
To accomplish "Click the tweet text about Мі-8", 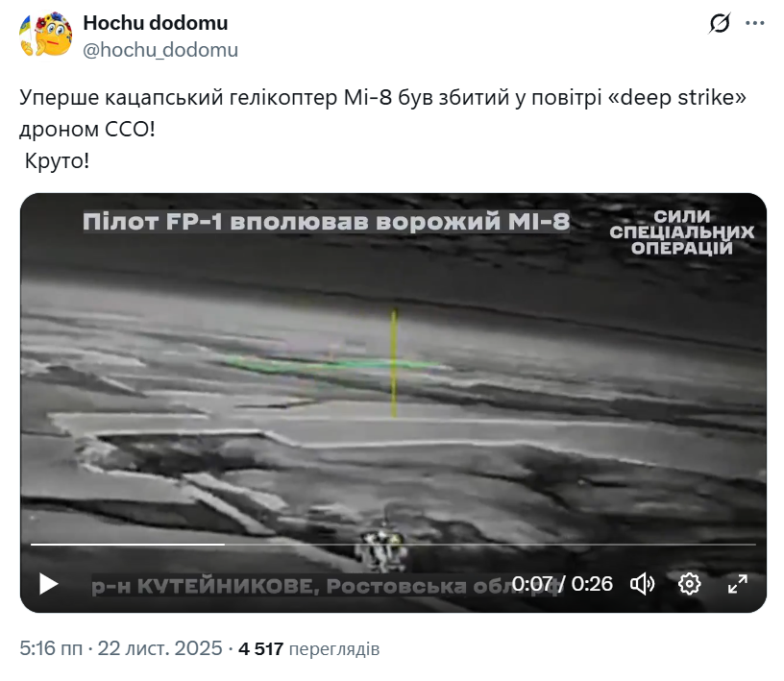I will [x=382, y=129].
